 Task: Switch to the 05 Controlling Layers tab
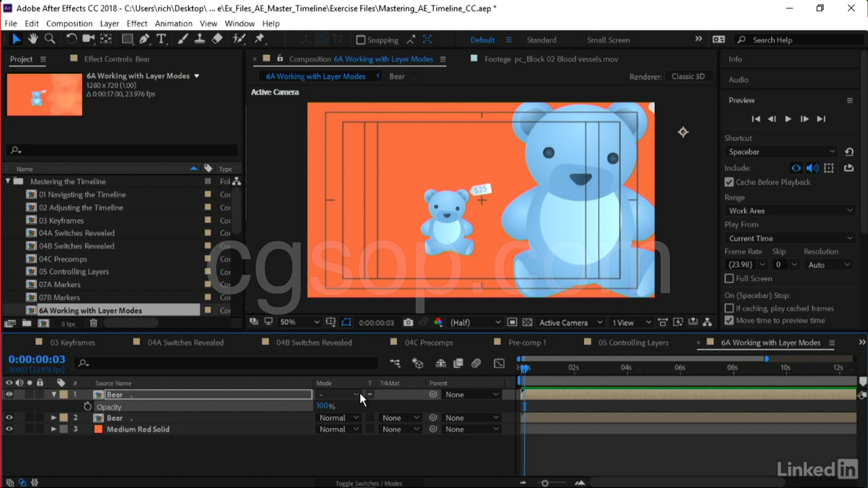[633, 343]
